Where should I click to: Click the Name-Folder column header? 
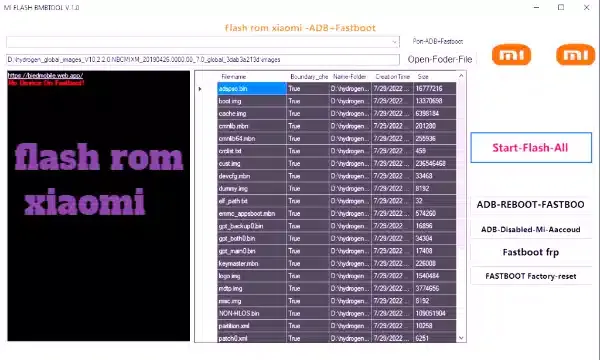pos(350,77)
